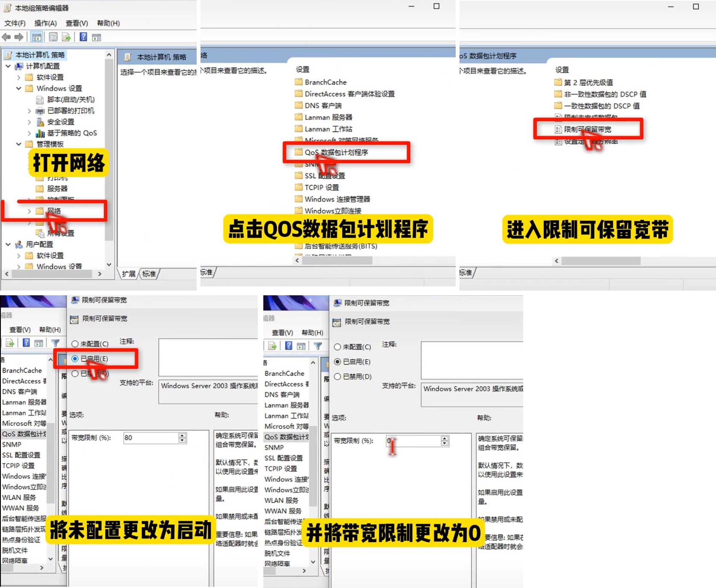
Task: Select 未配置(C) radio in the dialog with limit 0
Action: (337, 347)
